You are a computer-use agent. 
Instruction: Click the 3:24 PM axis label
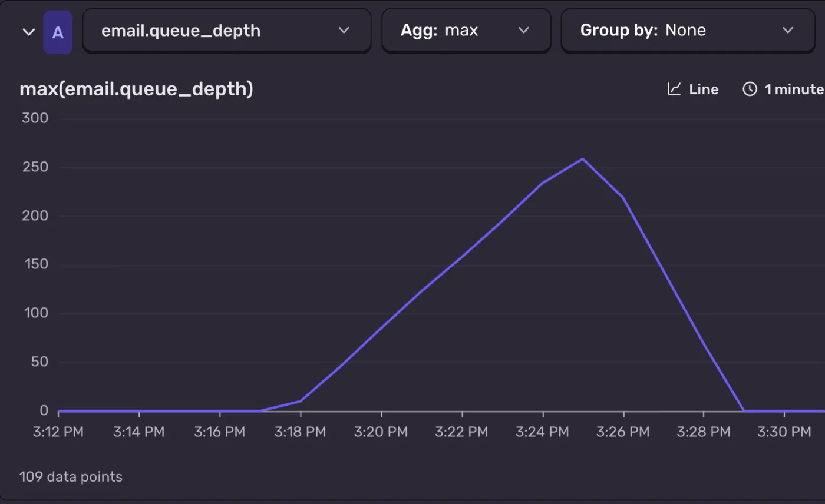pyautogui.click(x=543, y=432)
